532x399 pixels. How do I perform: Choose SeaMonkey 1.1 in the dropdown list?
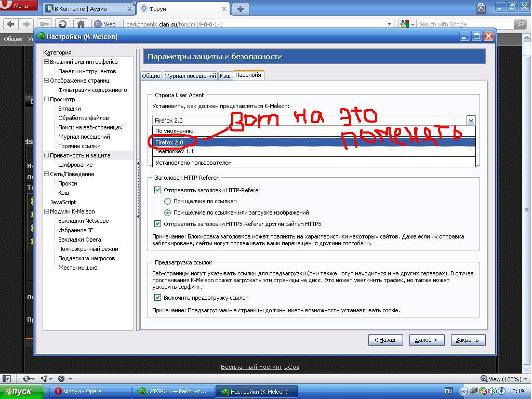pyautogui.click(x=314, y=152)
